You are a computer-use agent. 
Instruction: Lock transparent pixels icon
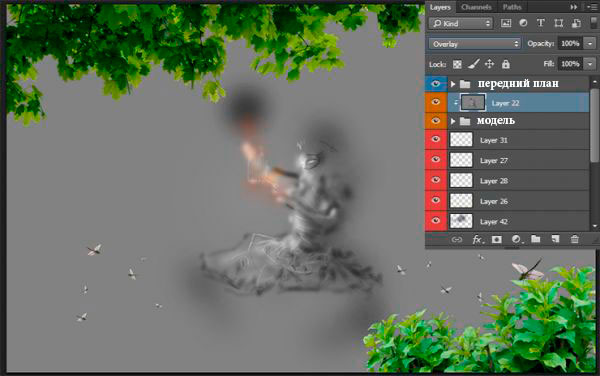[457, 64]
